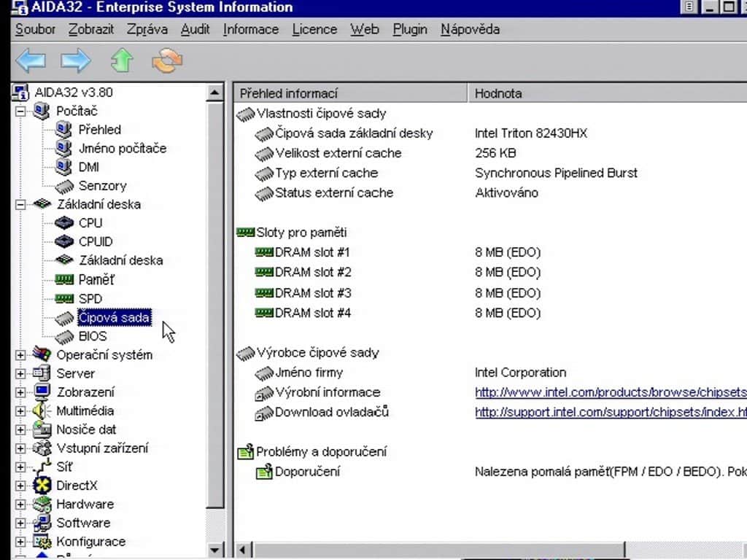
Task: Click the tree scrollbar up arrow
Action: pos(215,93)
